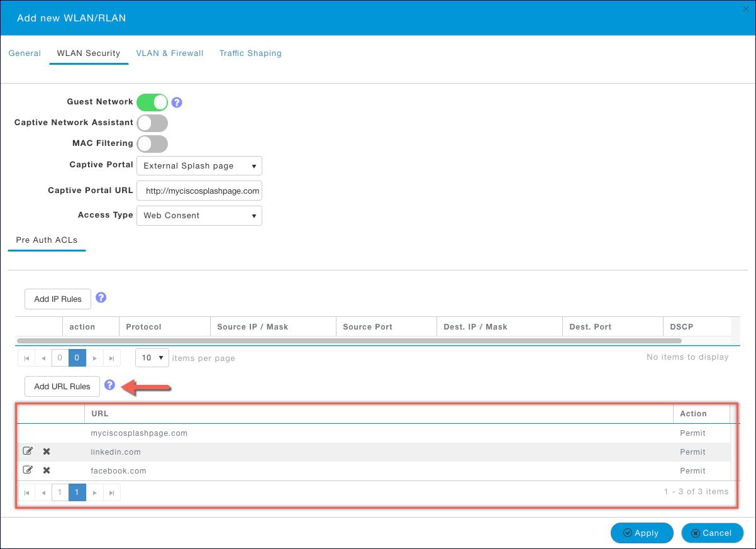Click the Captive Portal URL field
This screenshot has width=756, height=549.
199,191
